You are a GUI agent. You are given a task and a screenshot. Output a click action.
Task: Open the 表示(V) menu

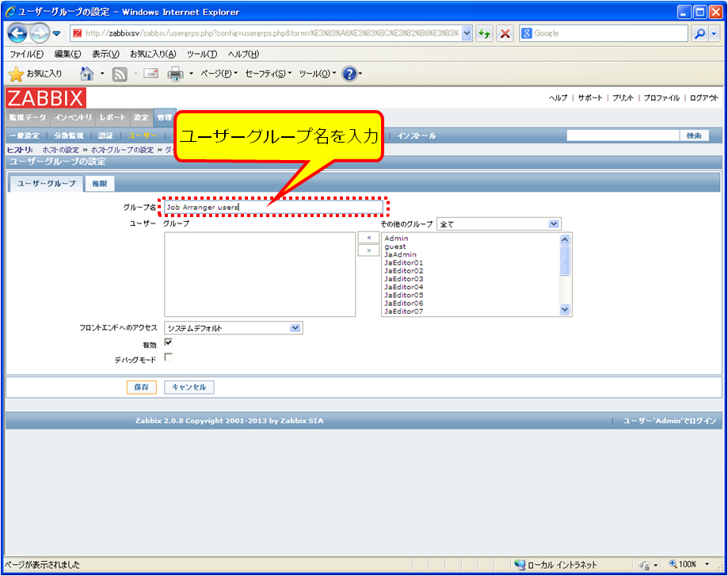[x=105, y=55]
